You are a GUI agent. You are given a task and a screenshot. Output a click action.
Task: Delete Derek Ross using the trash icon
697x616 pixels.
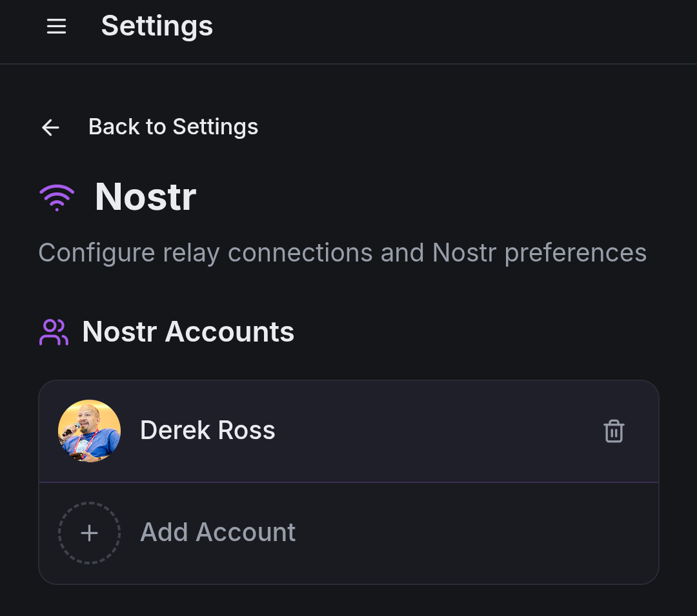(x=613, y=431)
